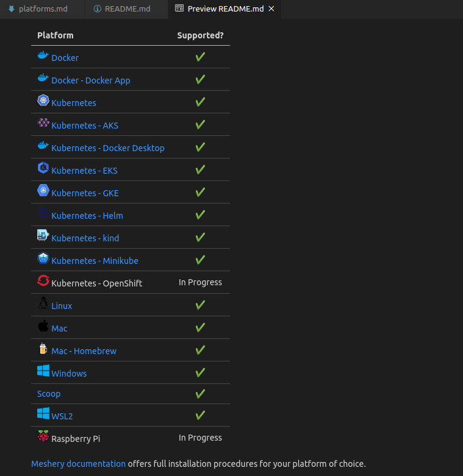
Task: Click the green checkmark in the Scoop row
Action: [x=200, y=394]
